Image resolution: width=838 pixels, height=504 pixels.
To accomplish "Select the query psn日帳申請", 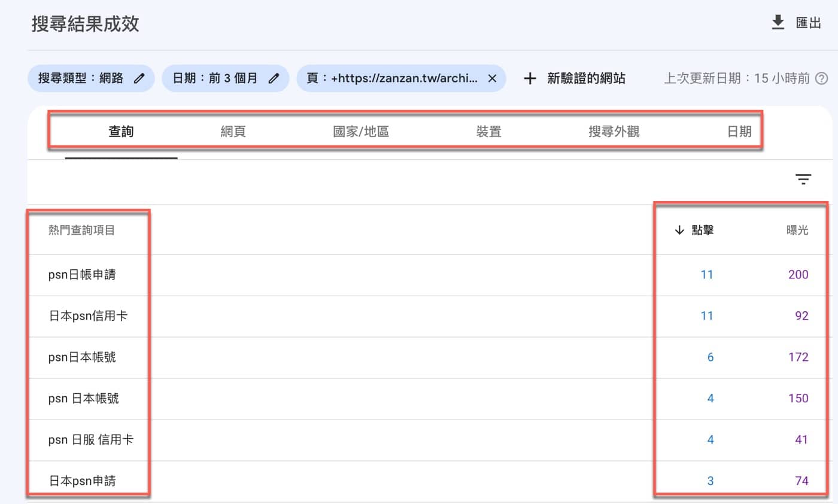I will tap(82, 275).
